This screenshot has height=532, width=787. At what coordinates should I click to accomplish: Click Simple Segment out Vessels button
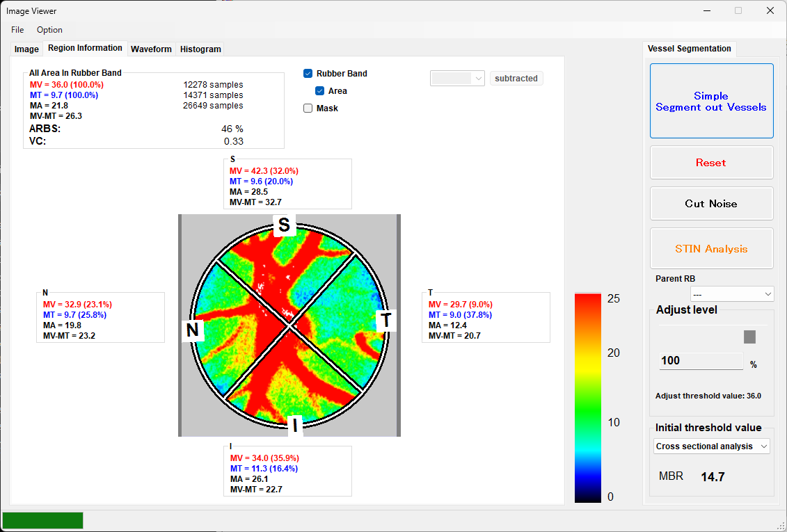711,102
